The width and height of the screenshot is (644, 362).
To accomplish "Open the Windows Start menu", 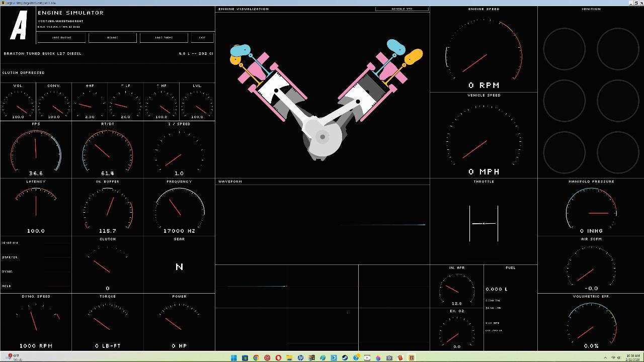I will pos(234,358).
